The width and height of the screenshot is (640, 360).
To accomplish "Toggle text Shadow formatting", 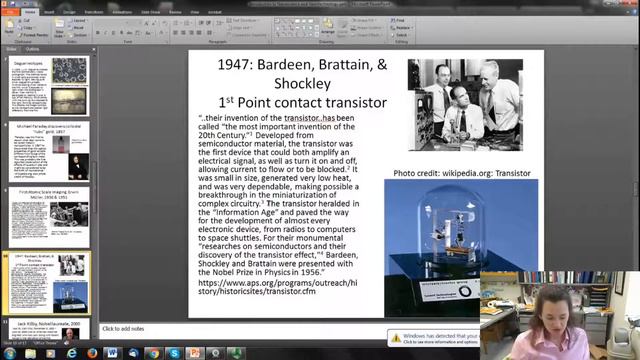I will click(x=122, y=33).
